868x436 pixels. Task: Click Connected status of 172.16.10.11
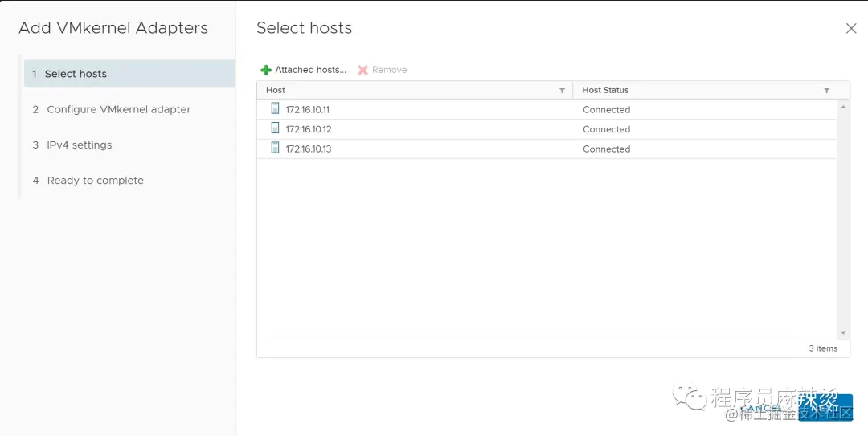tap(606, 109)
